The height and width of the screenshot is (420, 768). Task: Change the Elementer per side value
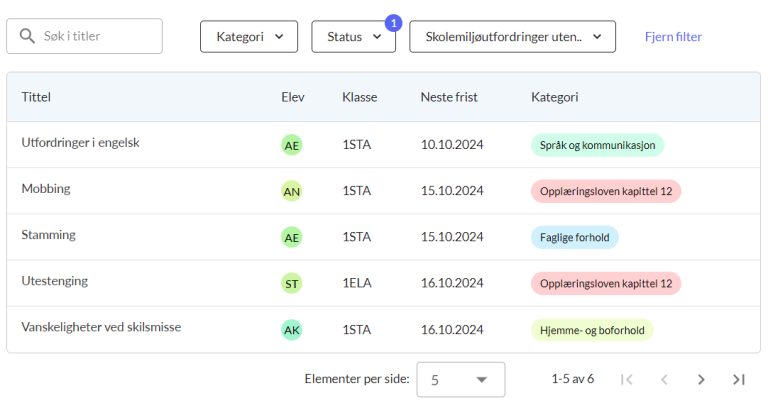click(460, 380)
